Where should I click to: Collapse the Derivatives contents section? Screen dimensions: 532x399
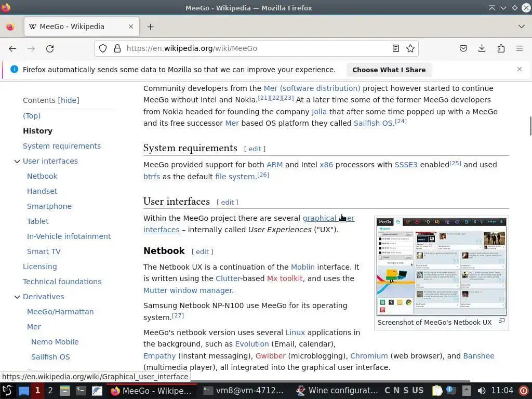coord(17,297)
